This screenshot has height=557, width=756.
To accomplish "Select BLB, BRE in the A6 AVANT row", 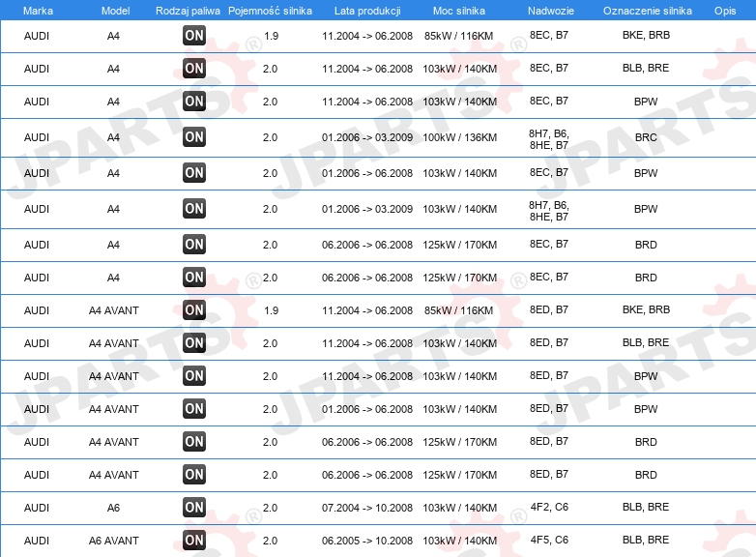I will [646, 540].
